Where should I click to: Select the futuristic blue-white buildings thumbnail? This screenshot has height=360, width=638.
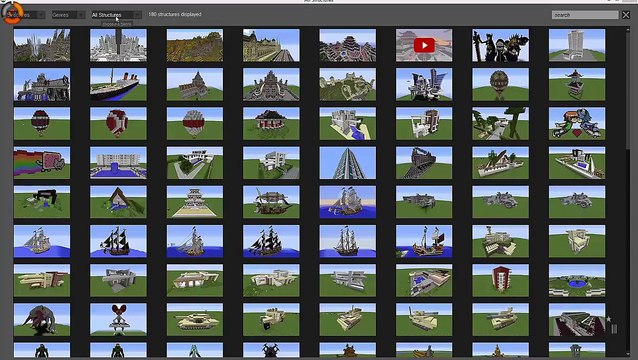point(424,84)
